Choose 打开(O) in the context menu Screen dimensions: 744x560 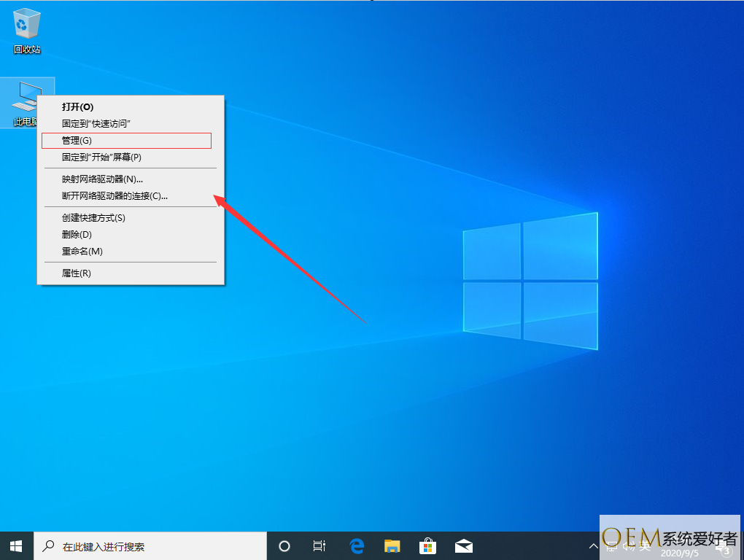click(x=77, y=106)
